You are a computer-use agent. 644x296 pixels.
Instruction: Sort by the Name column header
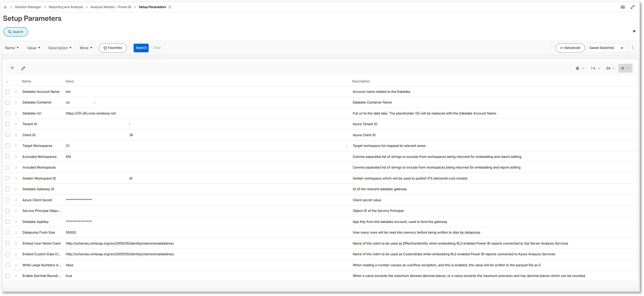tap(26, 81)
